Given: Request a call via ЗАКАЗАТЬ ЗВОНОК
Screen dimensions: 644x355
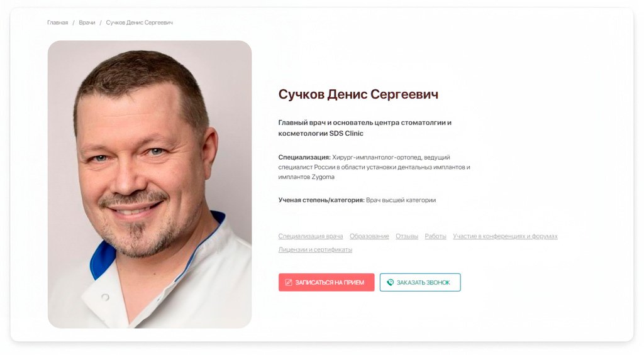Looking at the screenshot, I should point(420,282).
